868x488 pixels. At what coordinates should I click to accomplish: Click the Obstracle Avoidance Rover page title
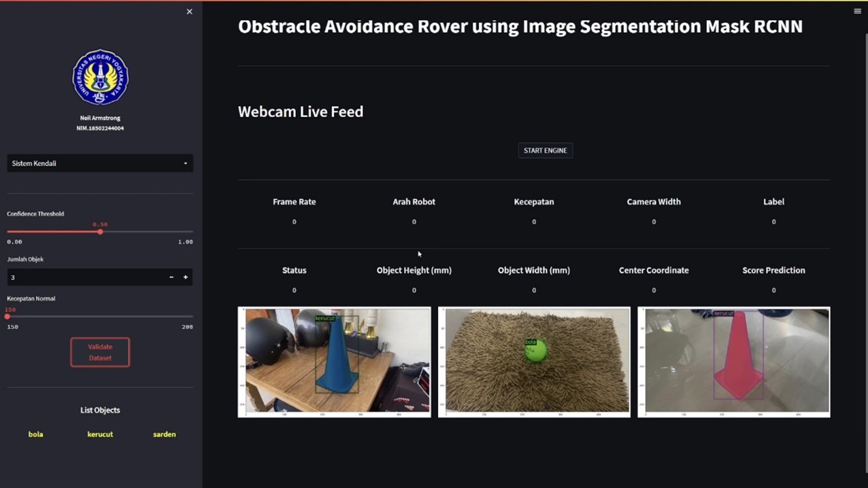[x=520, y=27]
